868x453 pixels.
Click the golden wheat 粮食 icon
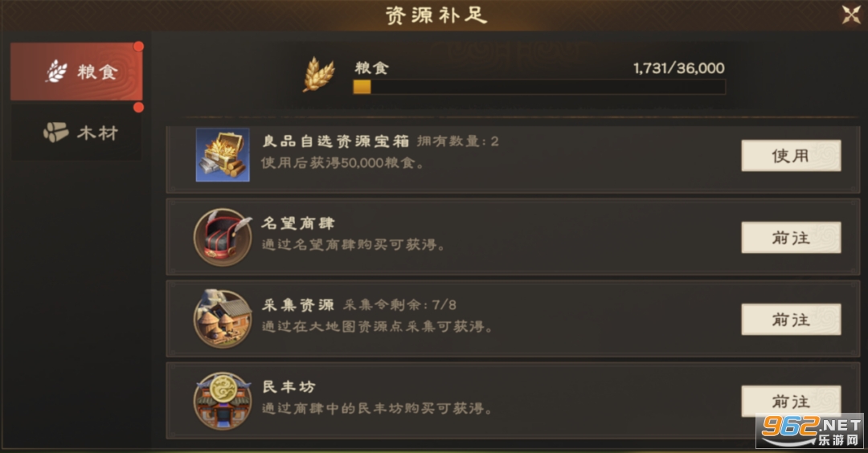pos(319,74)
